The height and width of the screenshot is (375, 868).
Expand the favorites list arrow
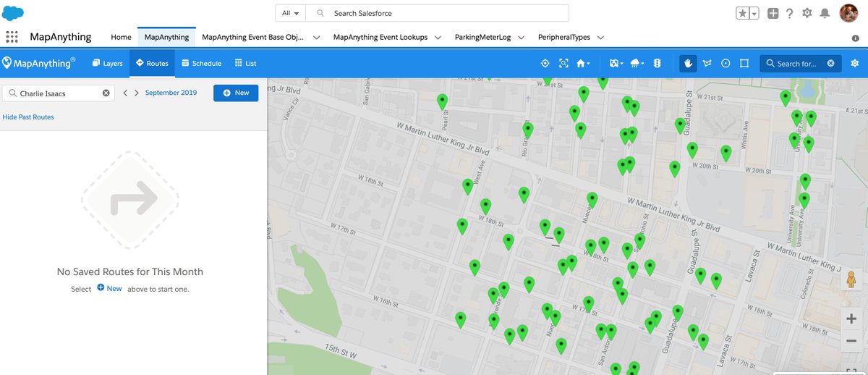coord(754,13)
